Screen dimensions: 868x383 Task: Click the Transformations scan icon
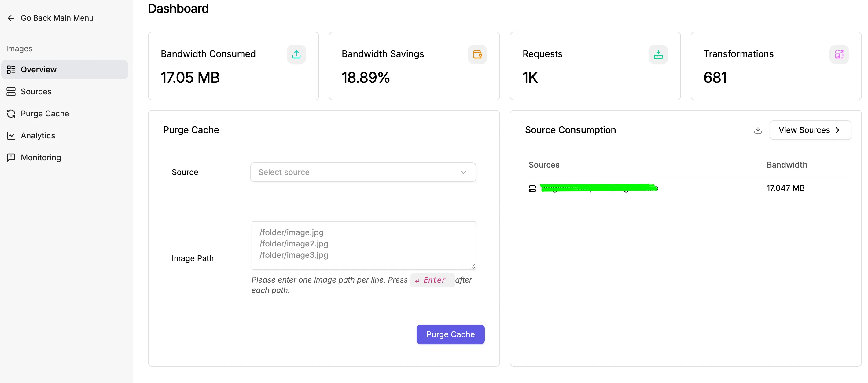(839, 54)
